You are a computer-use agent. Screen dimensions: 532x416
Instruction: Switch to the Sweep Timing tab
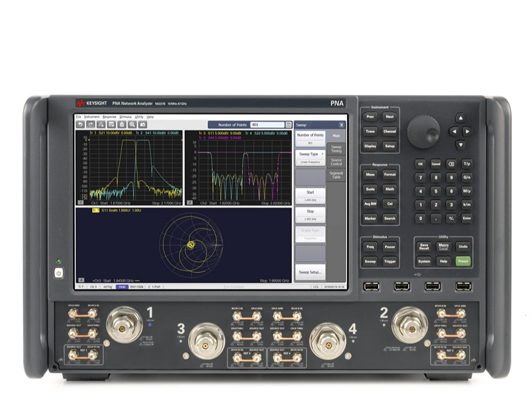[x=336, y=149]
